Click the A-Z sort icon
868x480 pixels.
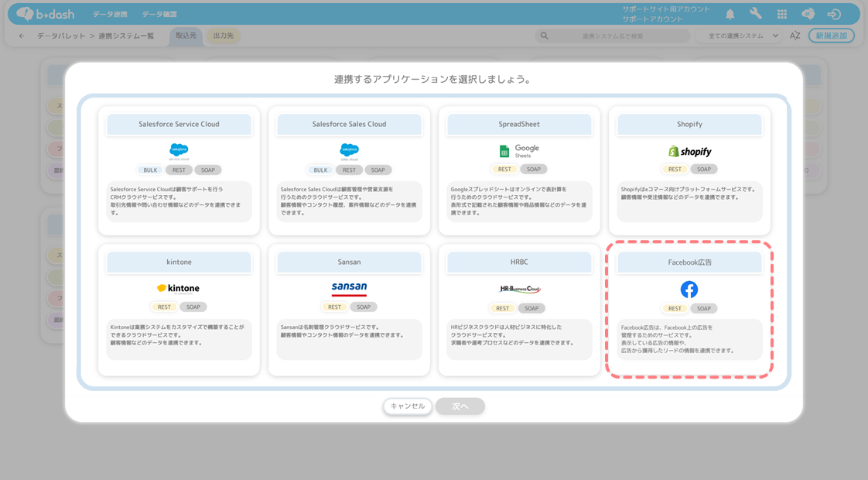[795, 36]
